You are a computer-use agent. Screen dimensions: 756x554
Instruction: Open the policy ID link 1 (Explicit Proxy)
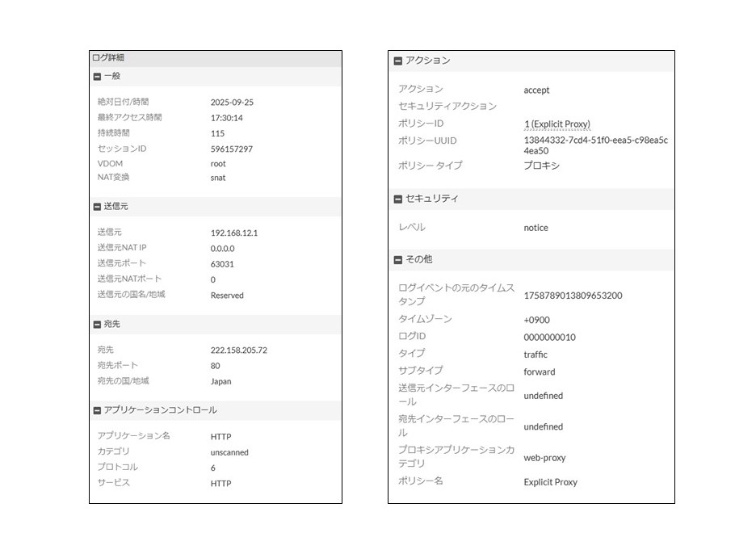pyautogui.click(x=556, y=124)
